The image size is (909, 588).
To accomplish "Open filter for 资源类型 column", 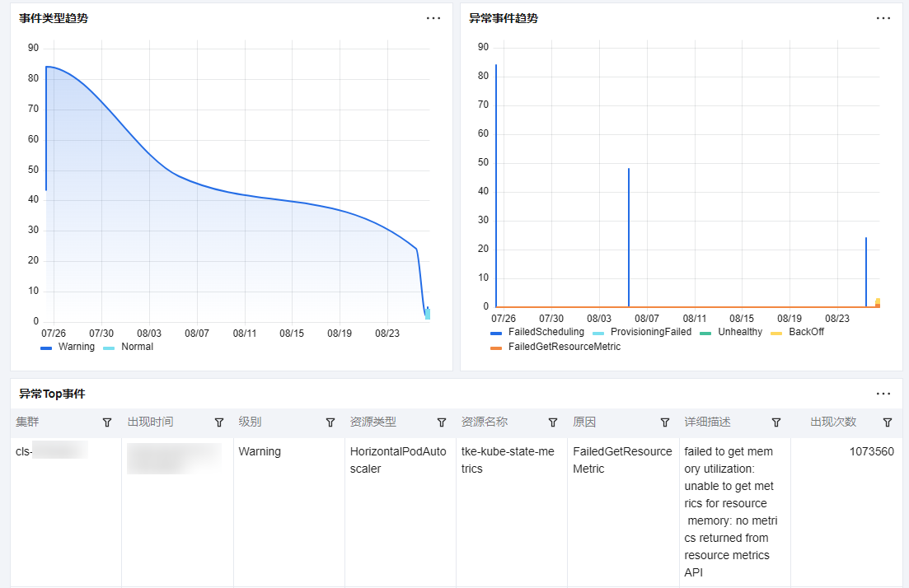I will tap(442, 422).
